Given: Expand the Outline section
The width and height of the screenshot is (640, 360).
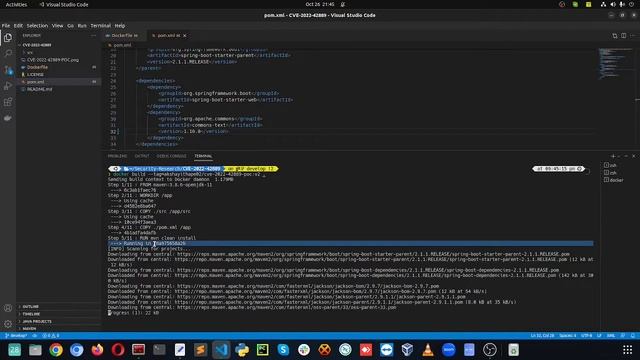Looking at the screenshot, I should point(58,307).
